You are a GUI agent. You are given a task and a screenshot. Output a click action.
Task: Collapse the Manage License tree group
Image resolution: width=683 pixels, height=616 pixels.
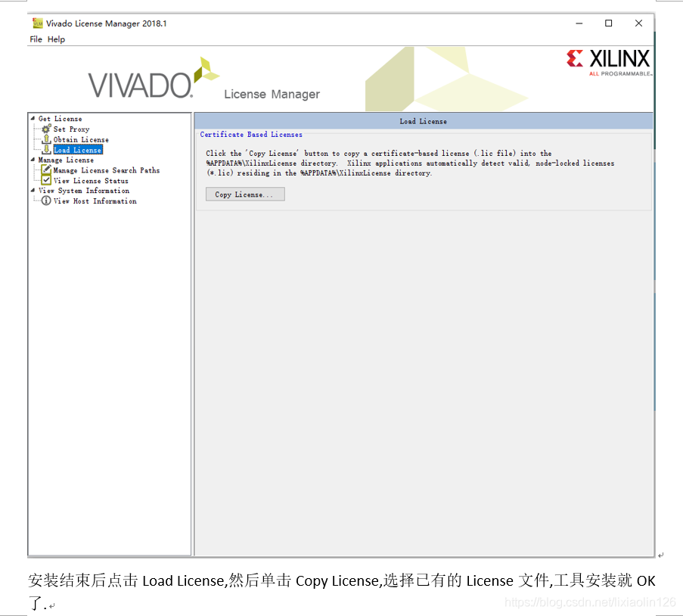(33, 160)
